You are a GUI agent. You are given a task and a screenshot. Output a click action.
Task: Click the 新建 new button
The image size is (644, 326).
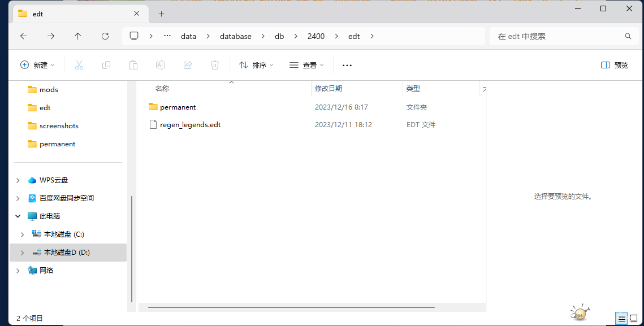click(37, 65)
